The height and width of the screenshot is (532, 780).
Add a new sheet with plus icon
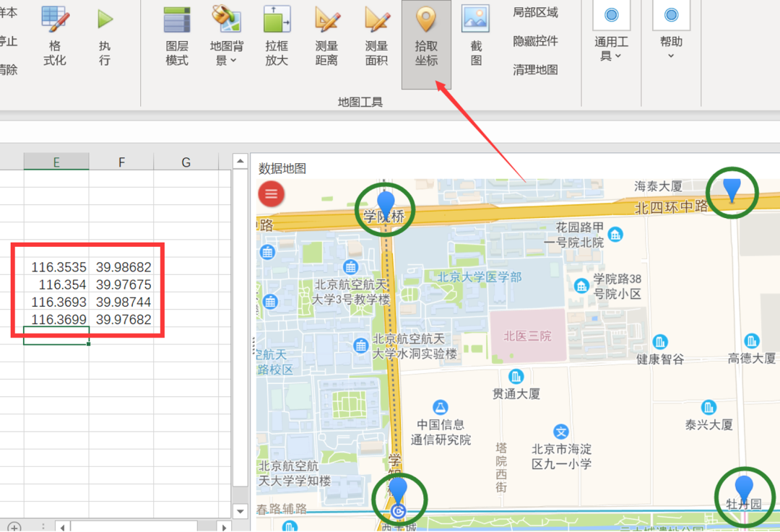coord(14,527)
